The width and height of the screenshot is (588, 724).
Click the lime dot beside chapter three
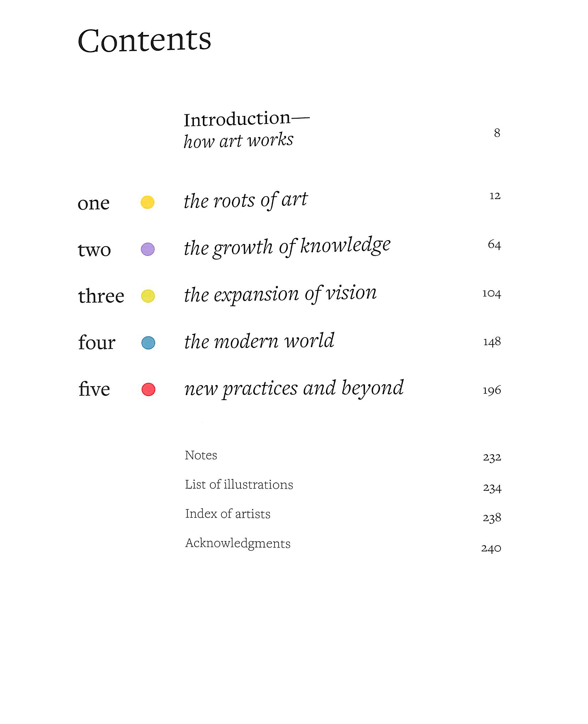(148, 296)
